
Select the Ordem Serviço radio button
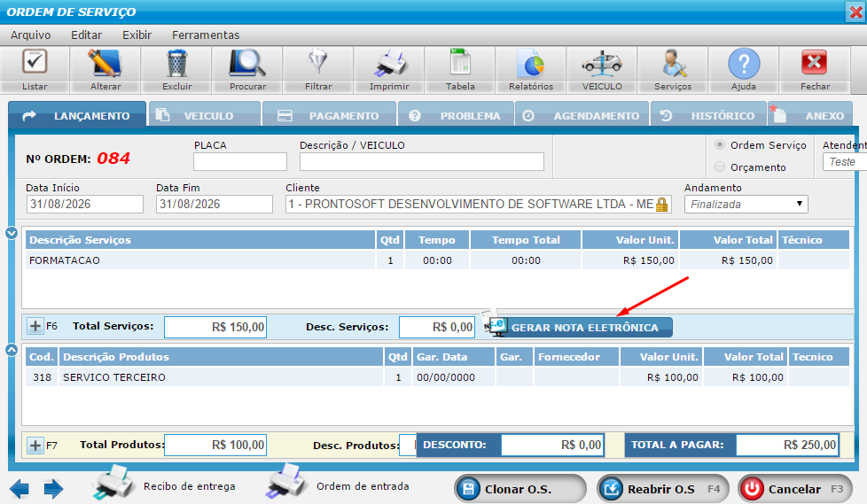pos(720,144)
